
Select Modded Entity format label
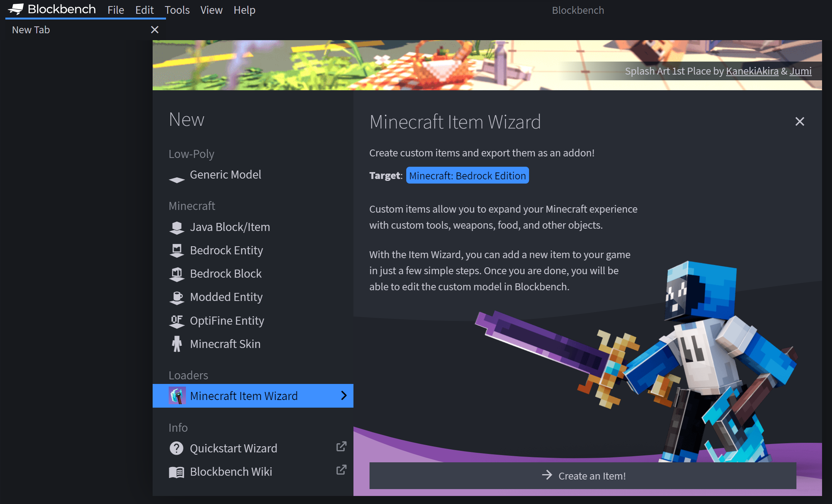click(x=226, y=297)
